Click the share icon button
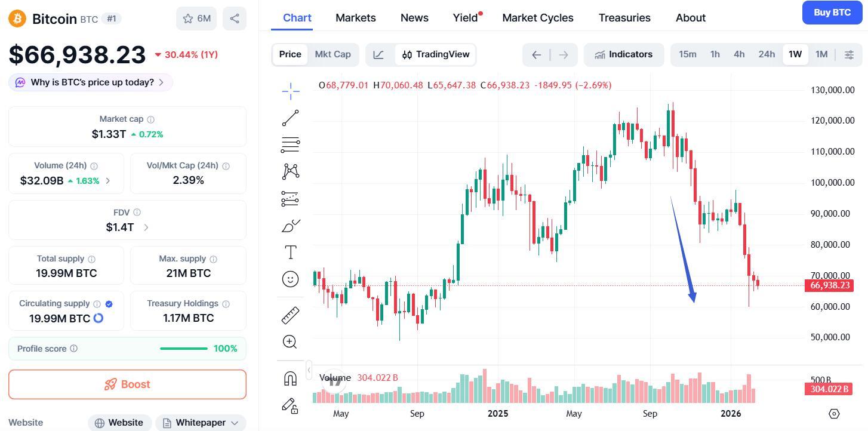This screenshot has height=431, width=868. [x=235, y=19]
